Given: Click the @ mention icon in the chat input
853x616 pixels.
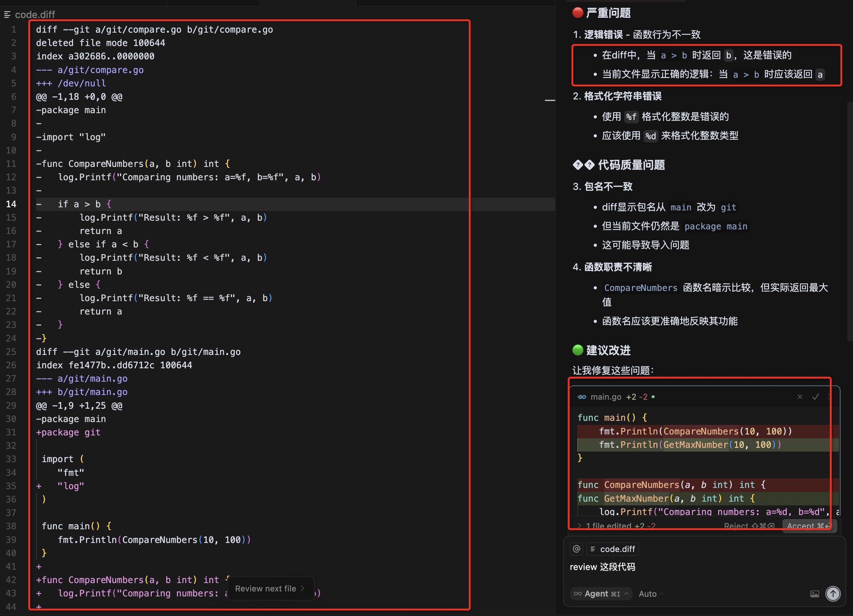Looking at the screenshot, I should (x=577, y=549).
